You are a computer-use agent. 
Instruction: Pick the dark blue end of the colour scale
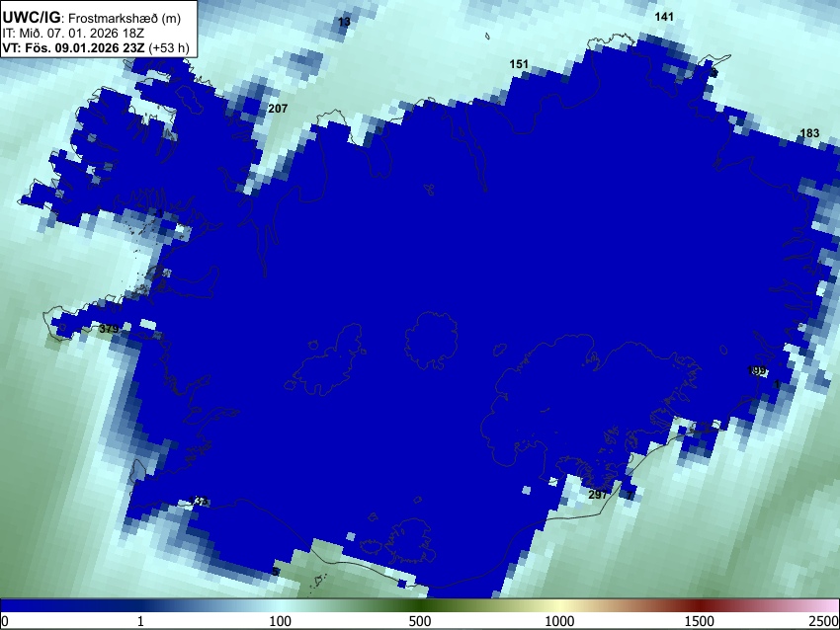33,605
